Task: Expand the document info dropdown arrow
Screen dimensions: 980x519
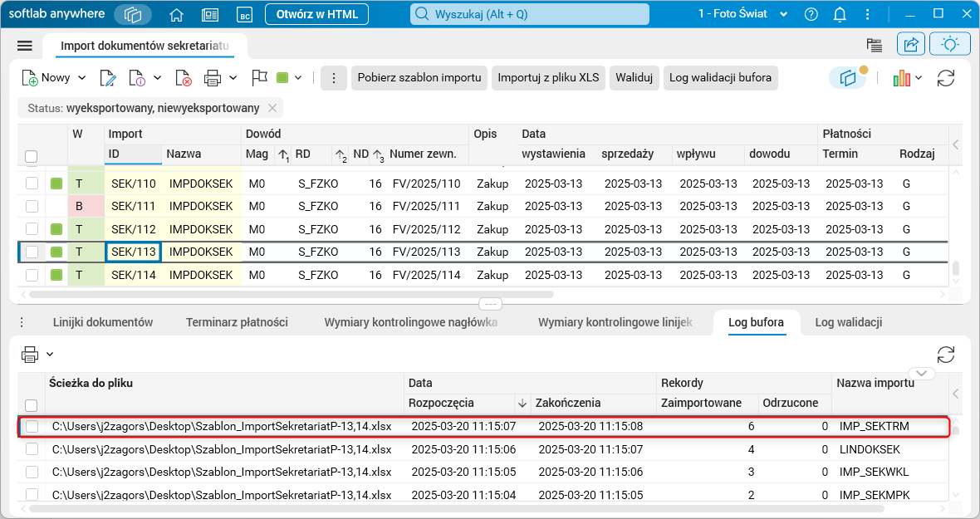Action: [157, 78]
